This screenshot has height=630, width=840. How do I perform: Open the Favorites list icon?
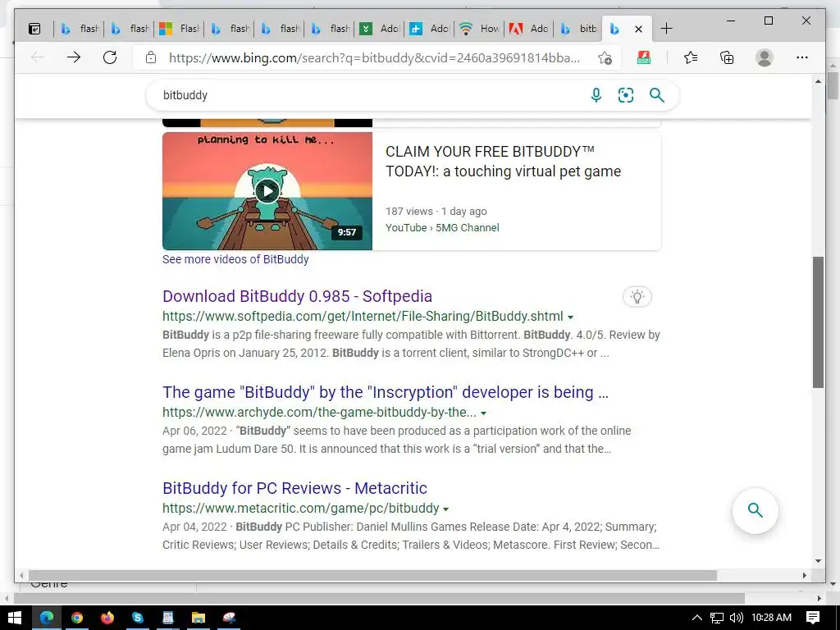691,57
